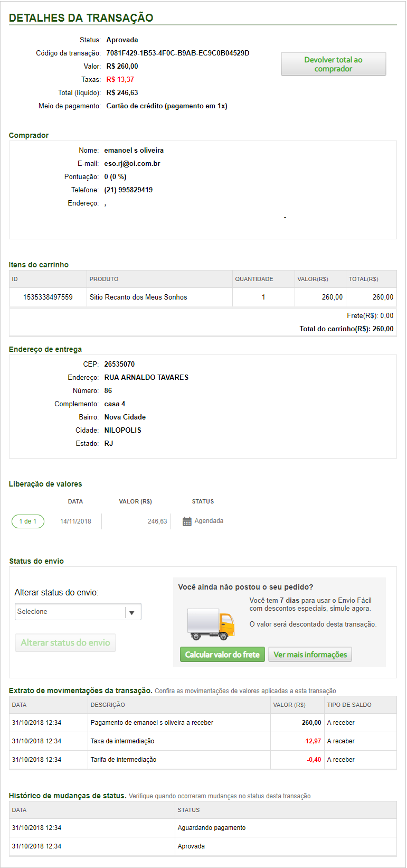Screen dimensions: 407x868
Task: Click the QUANTIDADE column header
Action: click(254, 279)
